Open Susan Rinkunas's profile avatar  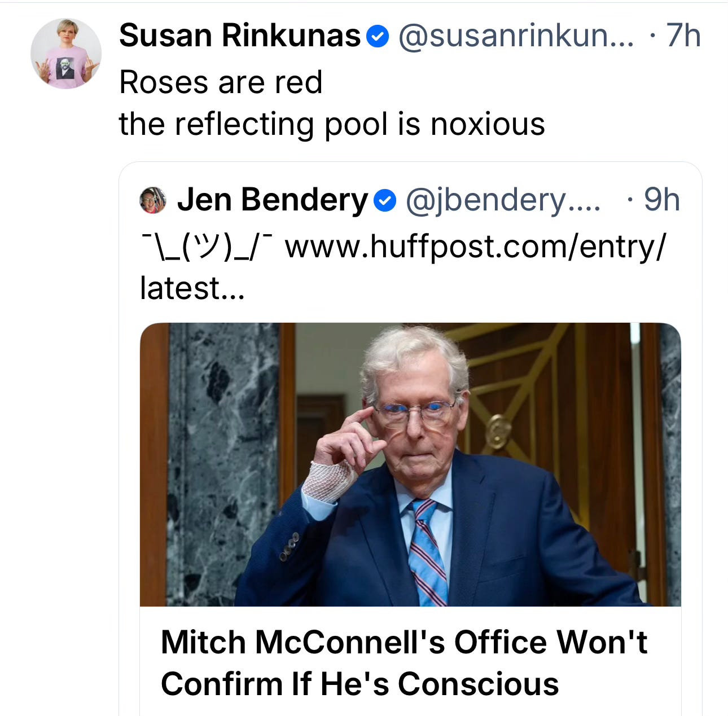click(x=65, y=54)
